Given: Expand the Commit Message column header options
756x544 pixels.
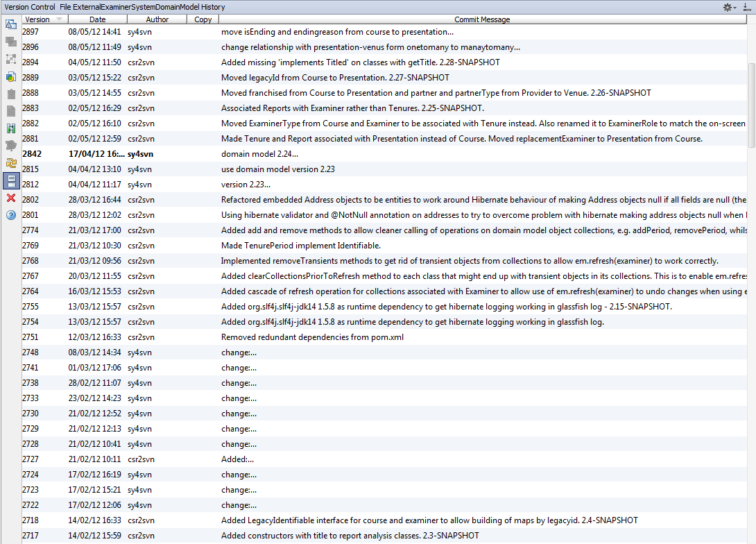Looking at the screenshot, I should pyautogui.click(x=481, y=19).
